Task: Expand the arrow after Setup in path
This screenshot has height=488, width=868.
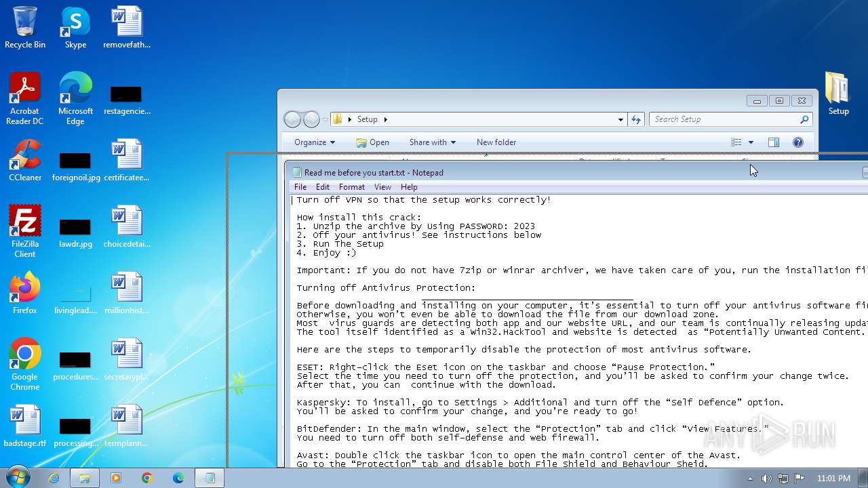Action: click(x=386, y=119)
